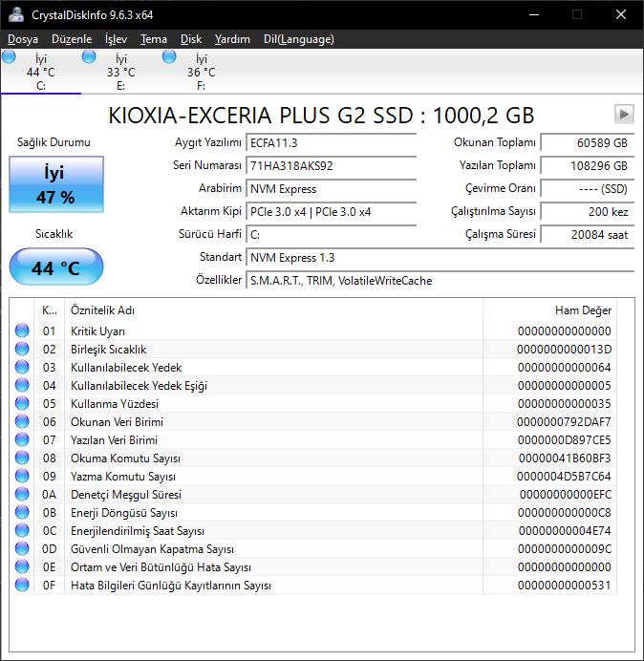Select the F: drive tab
Image resolution: width=644 pixels, height=661 pixels.
pyautogui.click(x=202, y=72)
